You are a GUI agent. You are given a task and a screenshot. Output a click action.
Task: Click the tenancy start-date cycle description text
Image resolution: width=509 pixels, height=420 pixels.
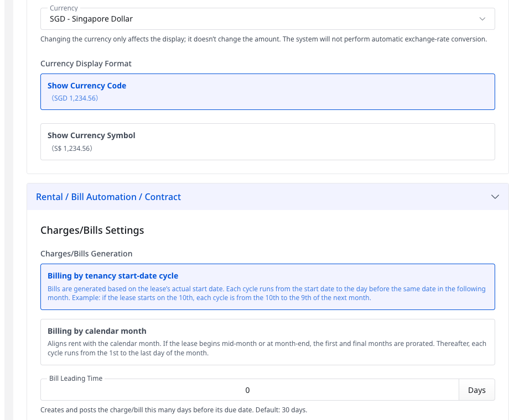coord(267,293)
